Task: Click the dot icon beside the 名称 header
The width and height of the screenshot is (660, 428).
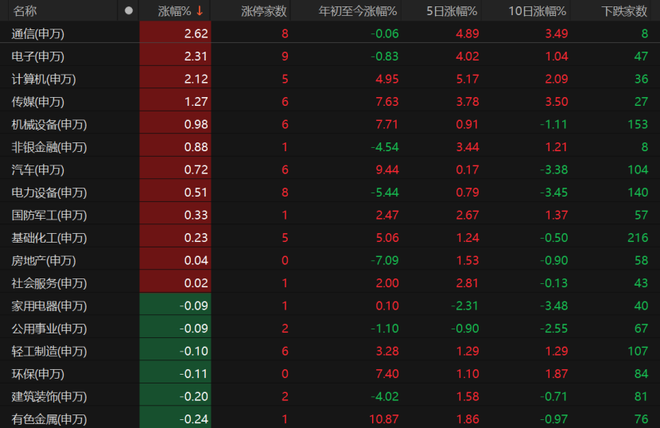Action: 128,11
